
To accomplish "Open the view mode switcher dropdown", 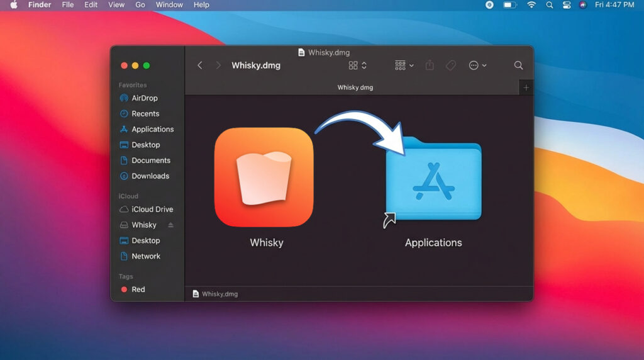I will [x=357, y=65].
